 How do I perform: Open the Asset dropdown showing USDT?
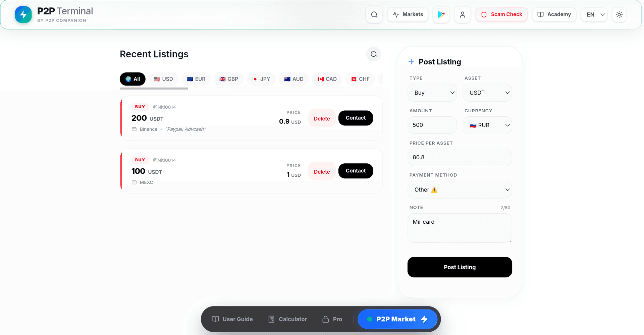pyautogui.click(x=487, y=93)
